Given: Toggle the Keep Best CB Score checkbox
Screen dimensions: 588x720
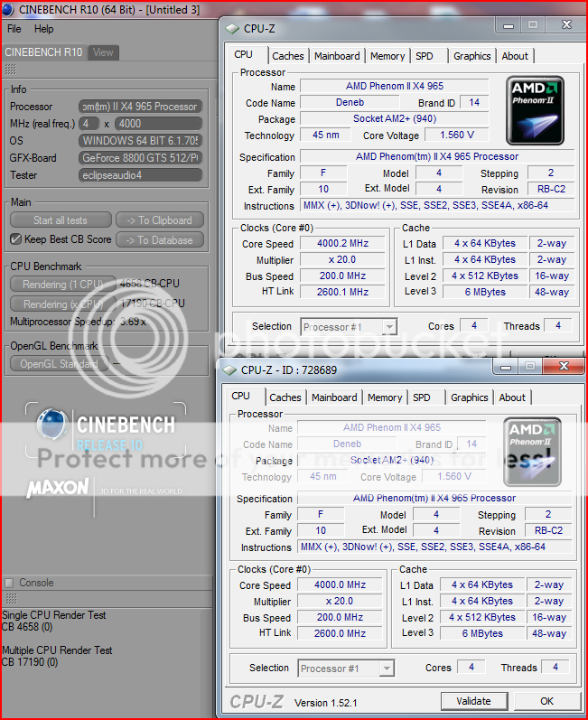Looking at the screenshot, I should [15, 239].
